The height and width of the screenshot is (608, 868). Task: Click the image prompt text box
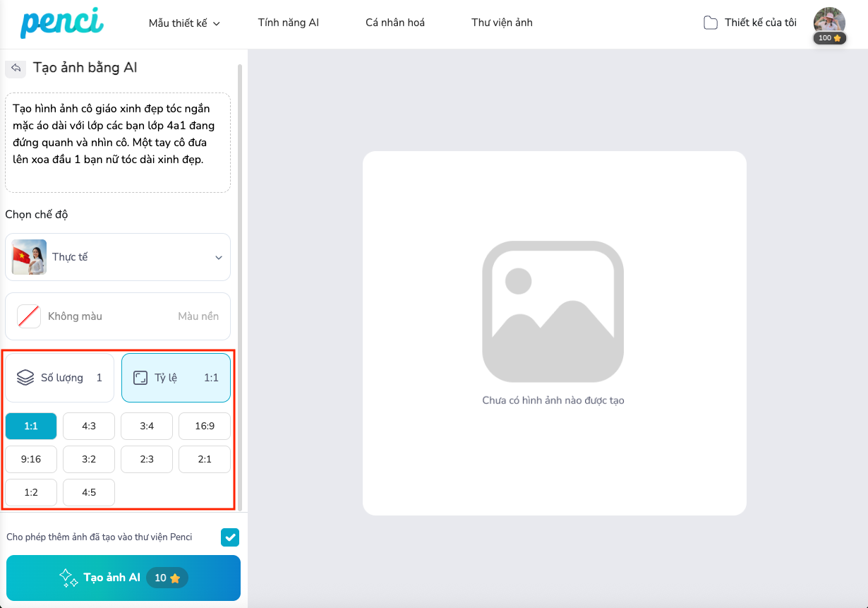coord(118,143)
